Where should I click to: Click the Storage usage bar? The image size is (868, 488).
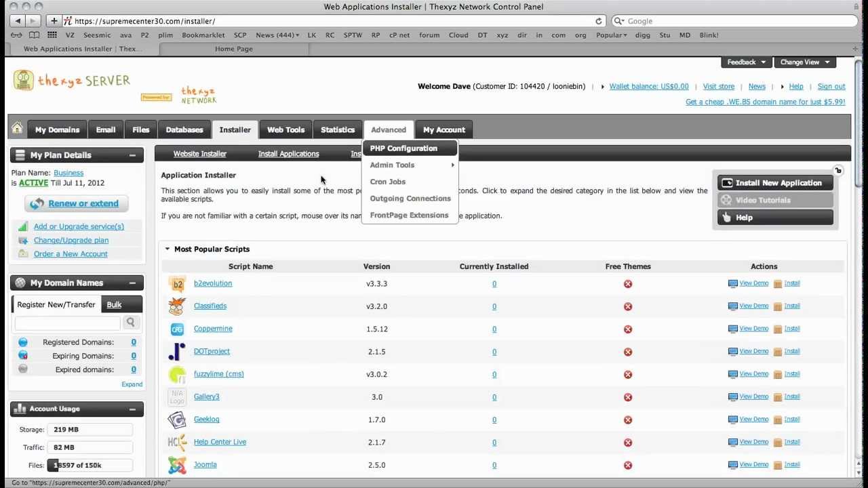coord(90,430)
